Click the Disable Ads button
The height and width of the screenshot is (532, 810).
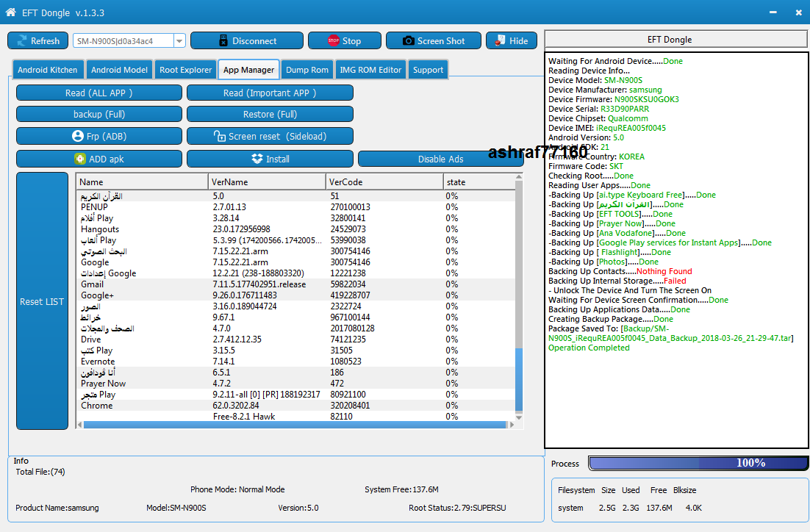[x=440, y=159]
